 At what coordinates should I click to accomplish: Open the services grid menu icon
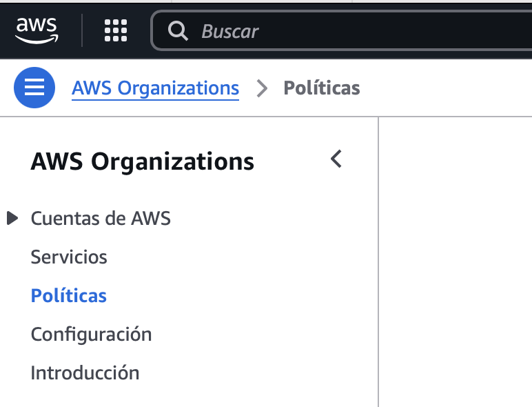pyautogui.click(x=116, y=30)
